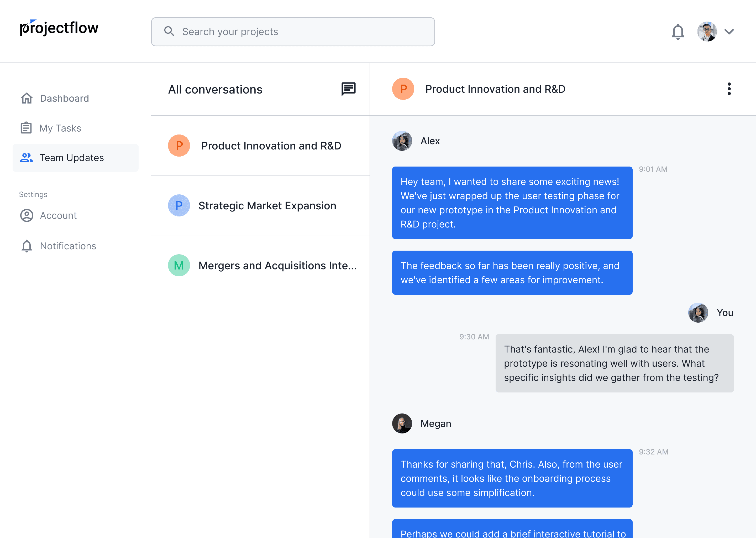The image size is (756, 538).
Task: Click the Dashboard home icon
Action: tap(27, 99)
